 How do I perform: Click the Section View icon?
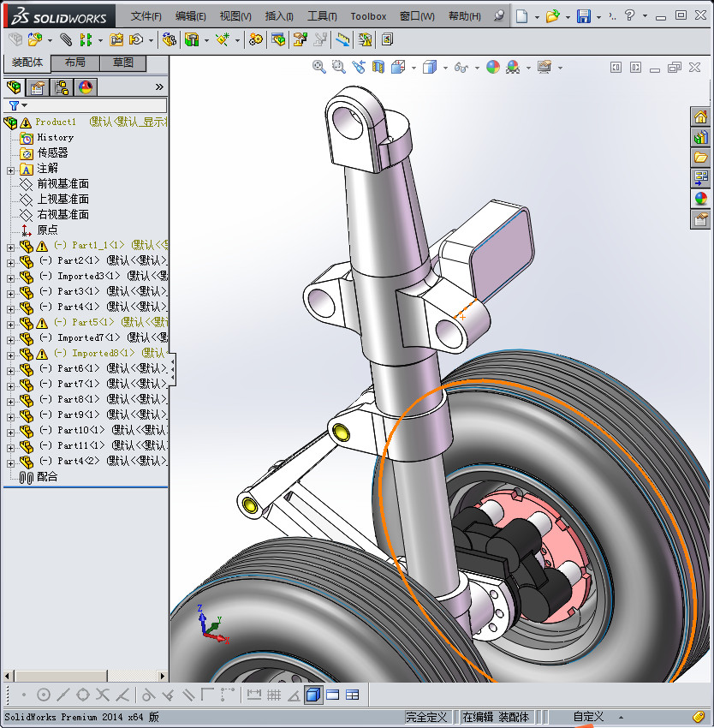378,68
